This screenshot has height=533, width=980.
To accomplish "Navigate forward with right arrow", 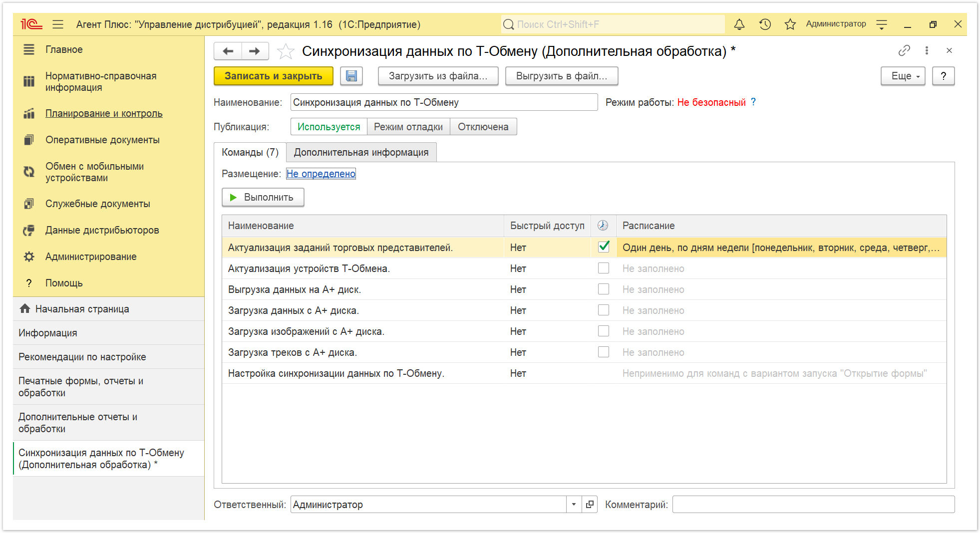I will [x=255, y=51].
